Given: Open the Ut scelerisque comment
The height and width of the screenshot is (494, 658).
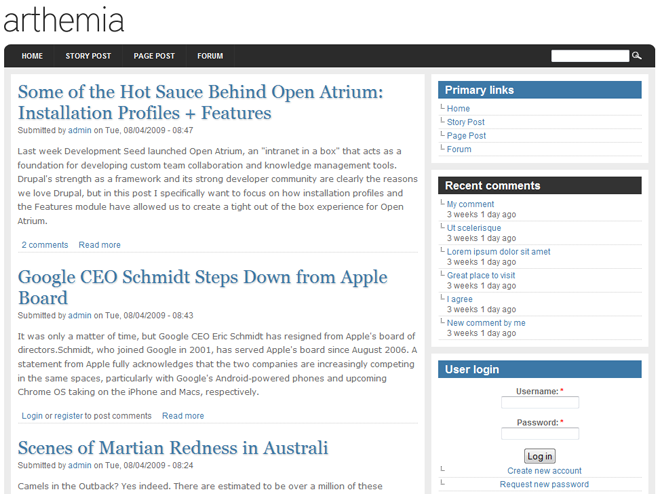Looking at the screenshot, I should coord(474,228).
